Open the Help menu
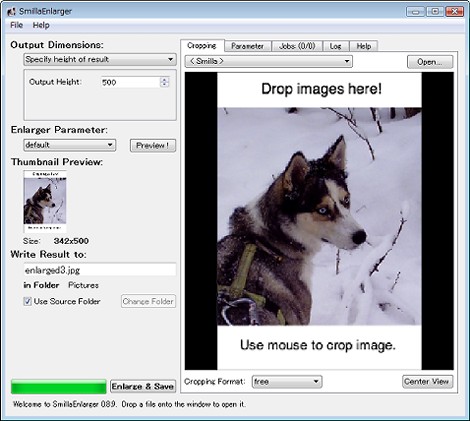Viewport: 470px width, 421px height. click(41, 25)
